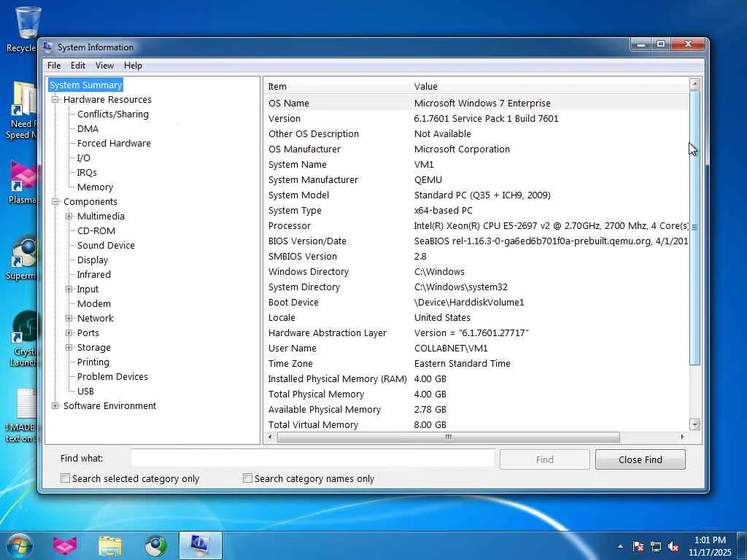The image size is (747, 560).
Task: Select Forced Hardware tree item
Action: point(114,144)
